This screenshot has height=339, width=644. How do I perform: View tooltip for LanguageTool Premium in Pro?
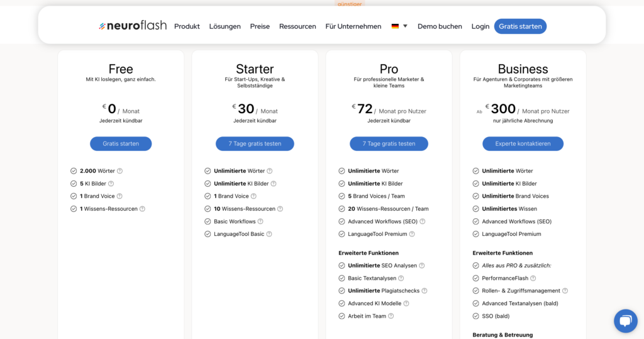tap(412, 234)
